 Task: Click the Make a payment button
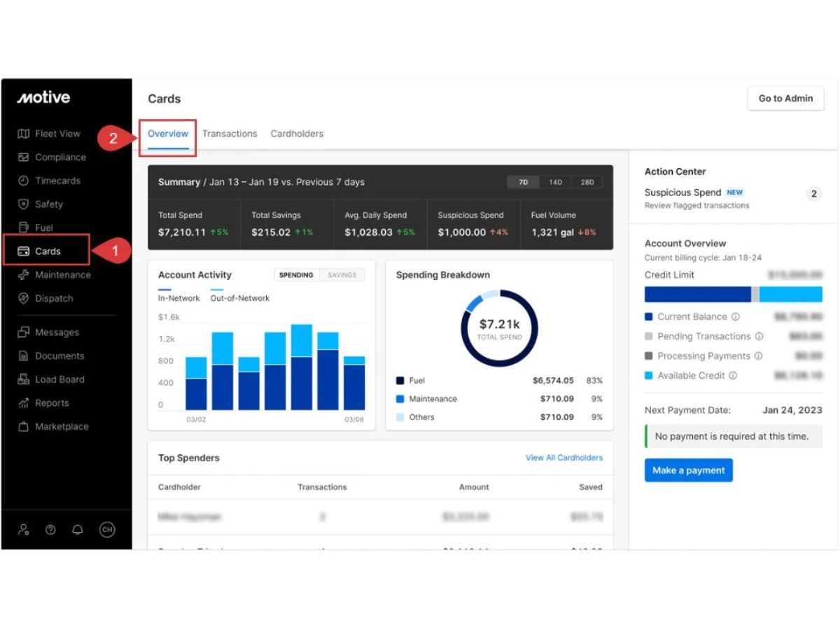[x=689, y=470]
